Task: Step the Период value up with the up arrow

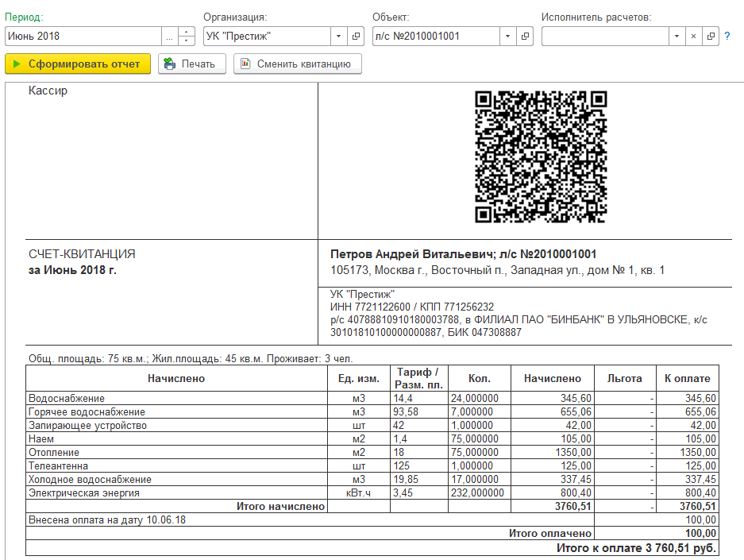Action: [x=187, y=32]
